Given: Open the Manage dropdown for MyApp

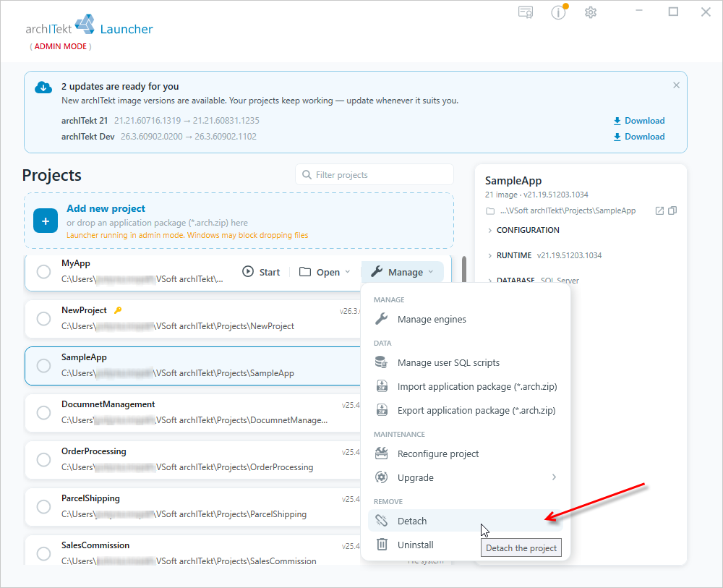Looking at the screenshot, I should 403,272.
